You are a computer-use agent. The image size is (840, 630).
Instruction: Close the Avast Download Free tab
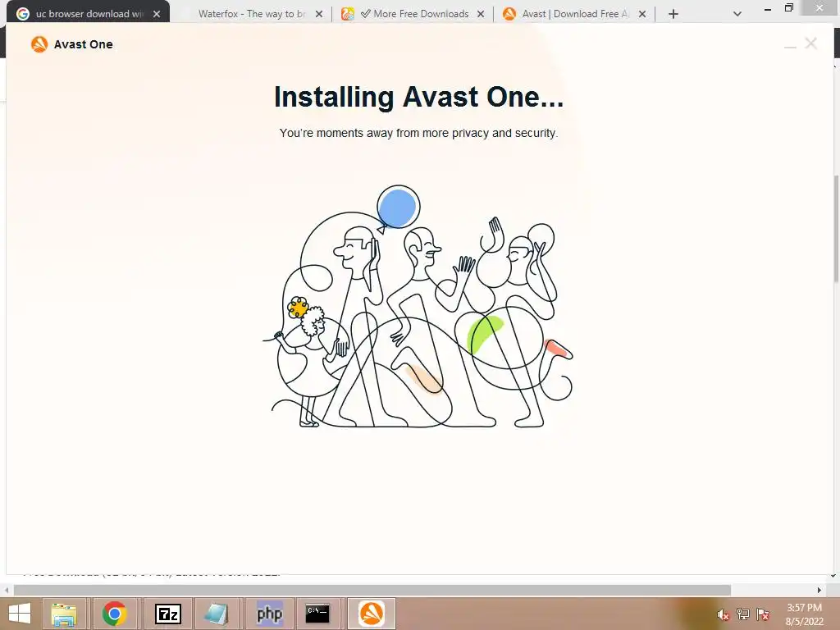641,14
